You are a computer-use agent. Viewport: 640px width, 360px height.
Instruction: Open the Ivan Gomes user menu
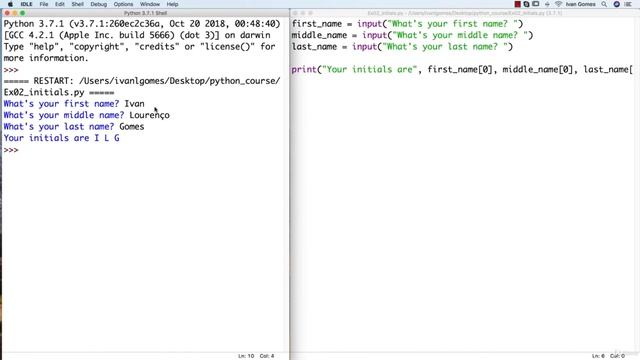pos(580,4)
